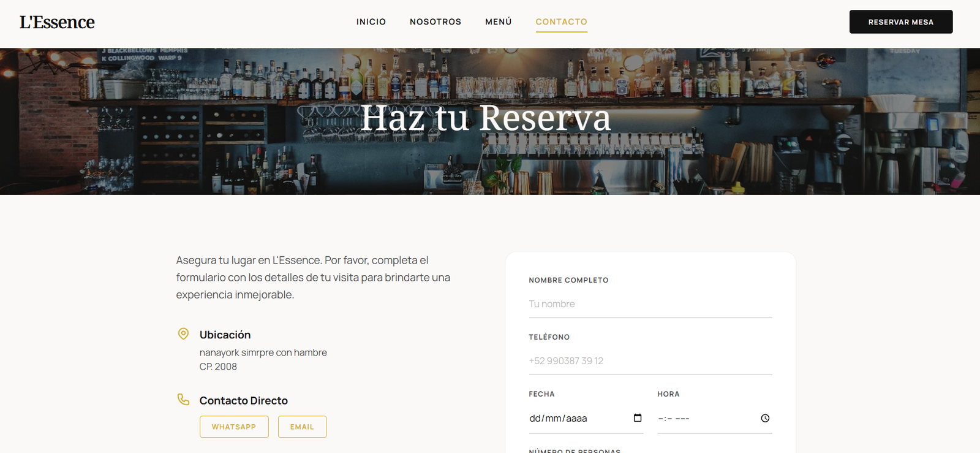This screenshot has height=453, width=980.
Task: Click the Contacto Directo heading
Action: point(244,400)
